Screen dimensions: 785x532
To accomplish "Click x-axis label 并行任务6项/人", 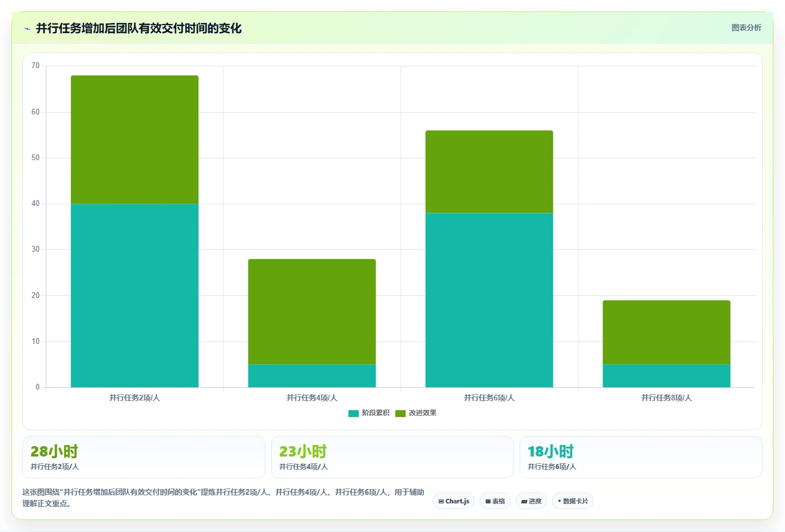I will click(x=489, y=398).
